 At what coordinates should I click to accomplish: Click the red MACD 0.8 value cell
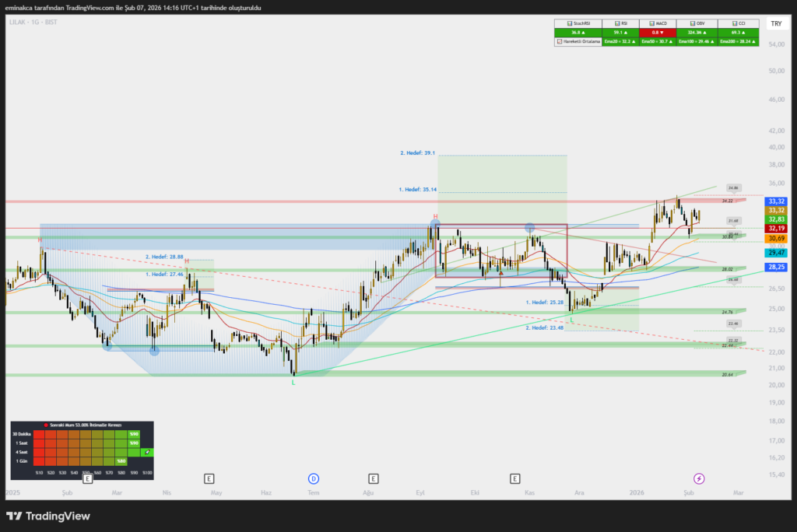point(656,33)
